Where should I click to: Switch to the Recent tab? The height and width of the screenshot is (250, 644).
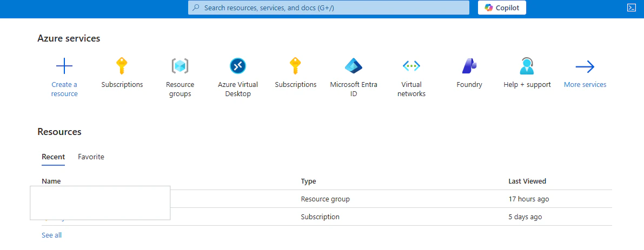click(x=54, y=157)
